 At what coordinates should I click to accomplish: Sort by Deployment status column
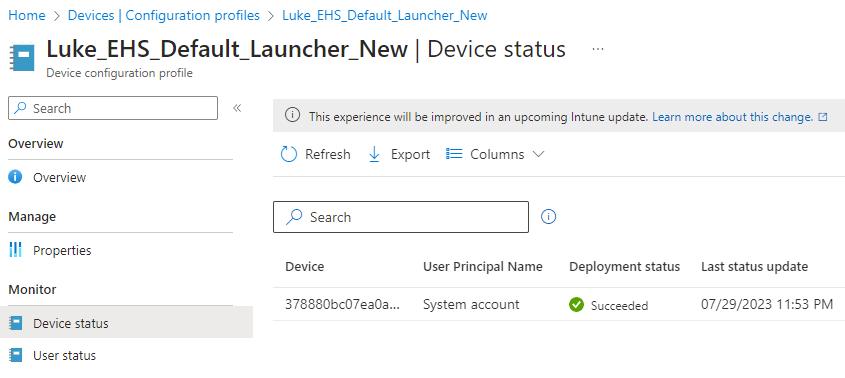pos(625,266)
